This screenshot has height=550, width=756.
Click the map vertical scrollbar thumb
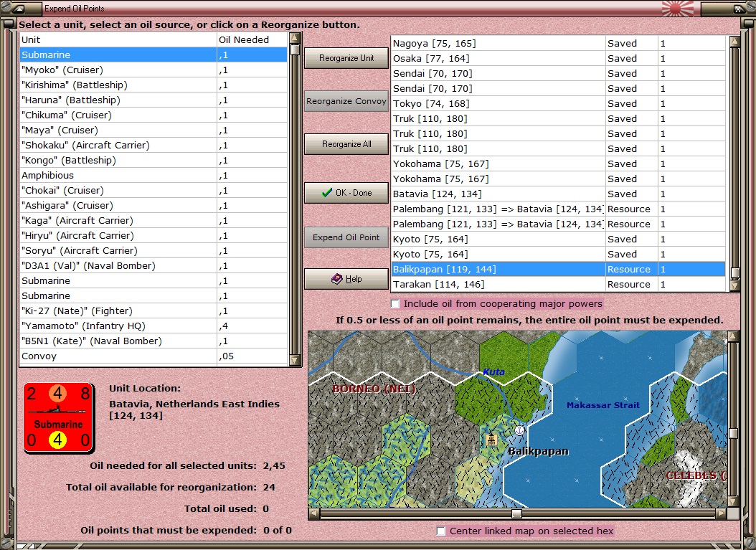coord(733,433)
